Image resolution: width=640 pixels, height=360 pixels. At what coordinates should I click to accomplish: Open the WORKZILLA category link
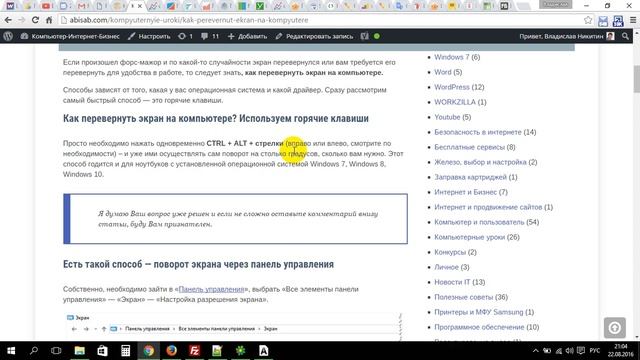pyautogui.click(x=455, y=102)
